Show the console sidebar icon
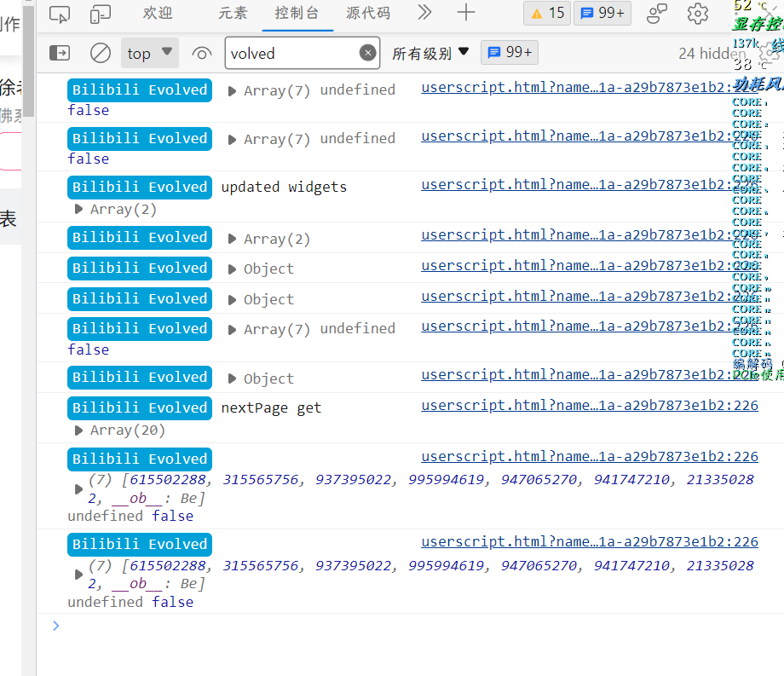 coord(59,52)
